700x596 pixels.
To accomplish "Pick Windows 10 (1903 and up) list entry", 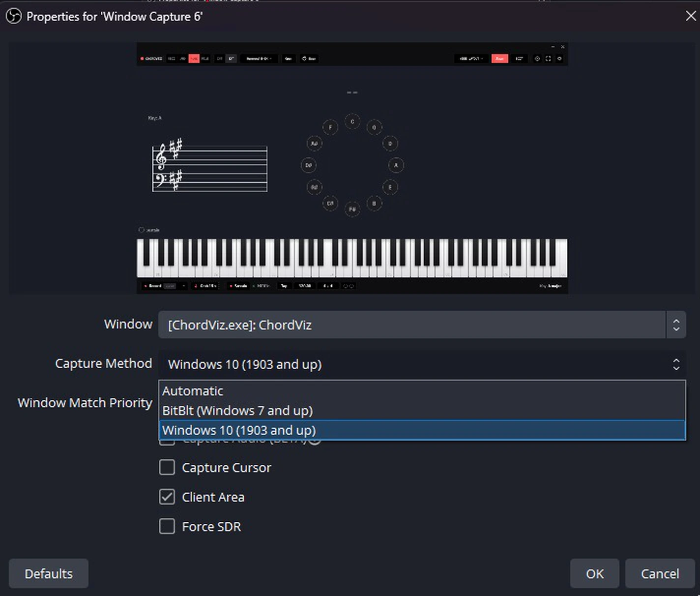I will tap(422, 430).
